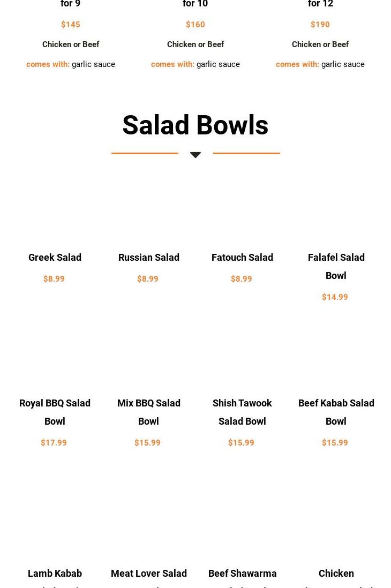The image size is (391, 588).
Task: Click the $190 catering price
Action: [x=320, y=25]
